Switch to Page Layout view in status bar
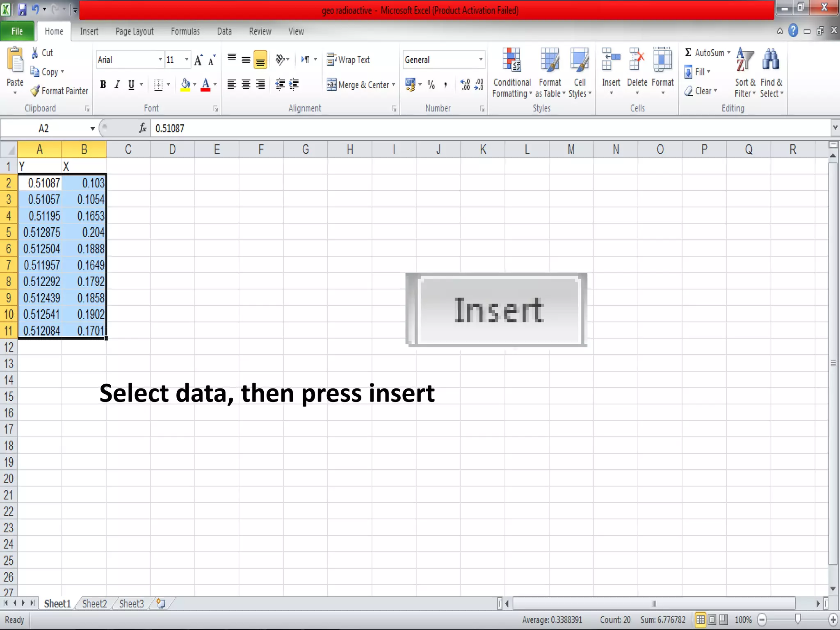 (712, 619)
